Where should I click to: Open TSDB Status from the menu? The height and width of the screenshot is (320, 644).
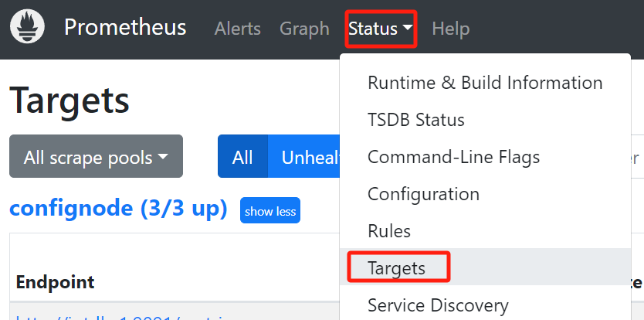(415, 120)
